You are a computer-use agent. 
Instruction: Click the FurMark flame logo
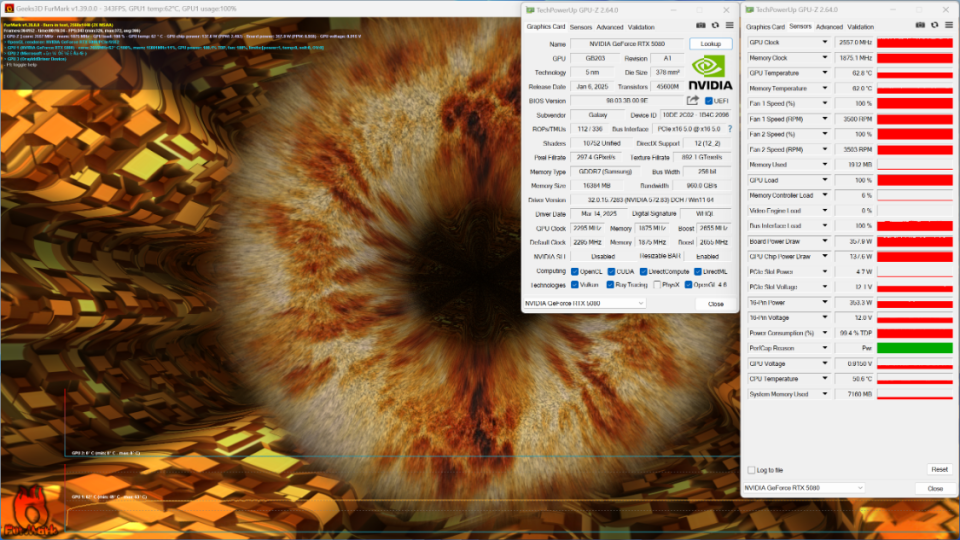29,511
